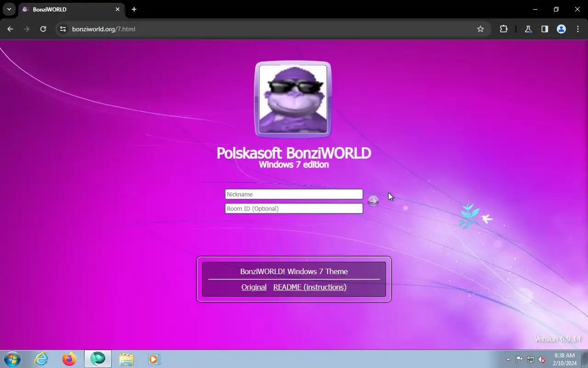Click the address bar URL bonziworld.org/7.html
588x368 pixels.
pyautogui.click(x=103, y=29)
